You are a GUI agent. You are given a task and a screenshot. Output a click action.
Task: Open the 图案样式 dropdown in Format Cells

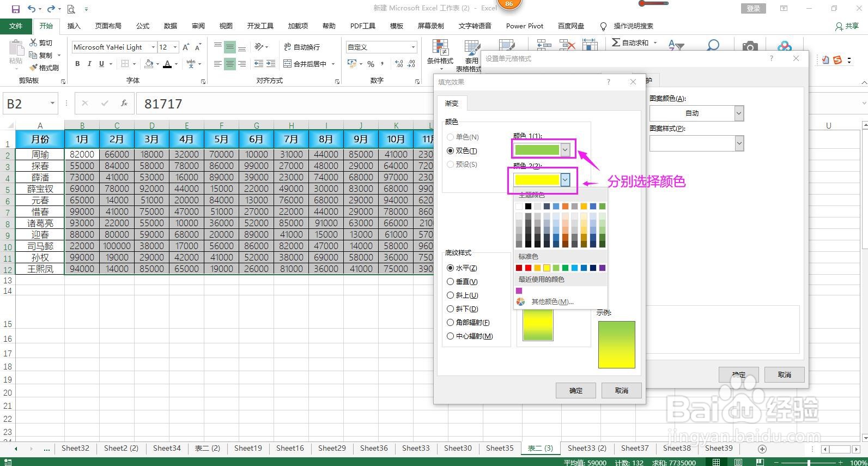(x=739, y=143)
